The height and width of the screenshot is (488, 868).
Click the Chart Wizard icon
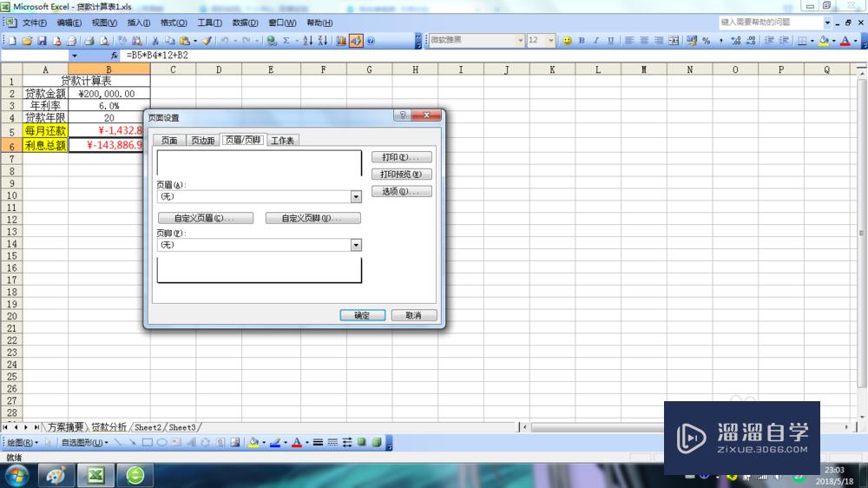(x=341, y=41)
